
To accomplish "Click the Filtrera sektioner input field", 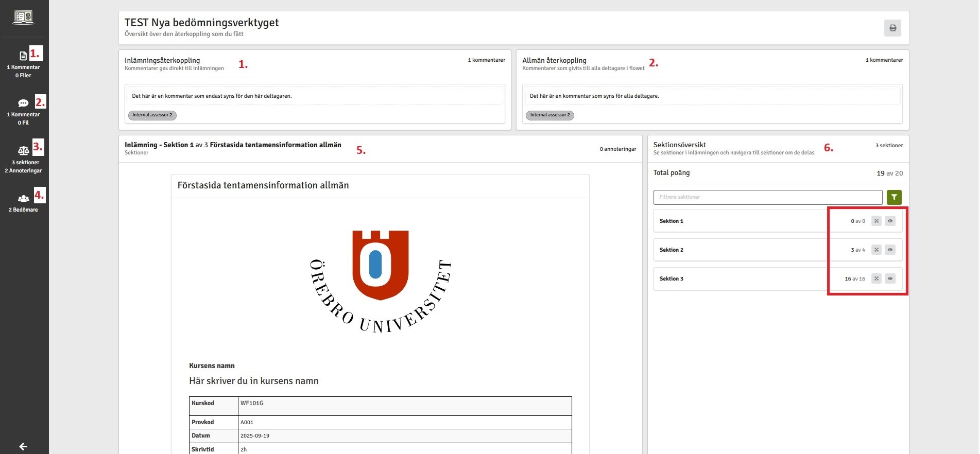I will coord(767,197).
